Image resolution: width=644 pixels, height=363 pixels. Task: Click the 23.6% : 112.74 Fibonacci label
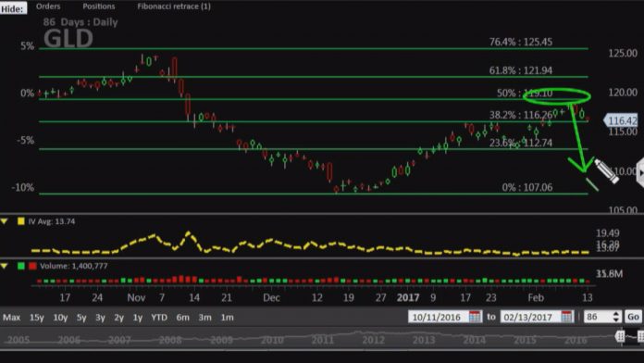pos(520,143)
